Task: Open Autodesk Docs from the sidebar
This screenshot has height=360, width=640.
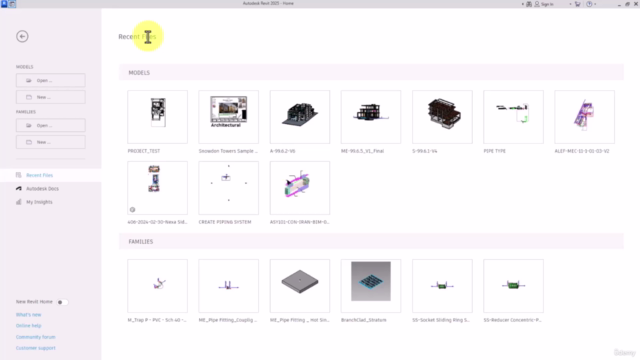Action: click(42, 189)
